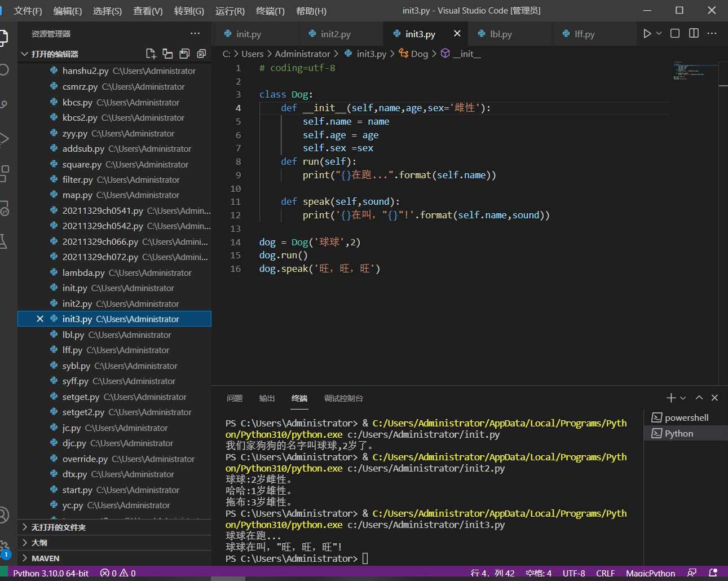Close the terminal panel with X
728x581 pixels.
[x=714, y=398]
